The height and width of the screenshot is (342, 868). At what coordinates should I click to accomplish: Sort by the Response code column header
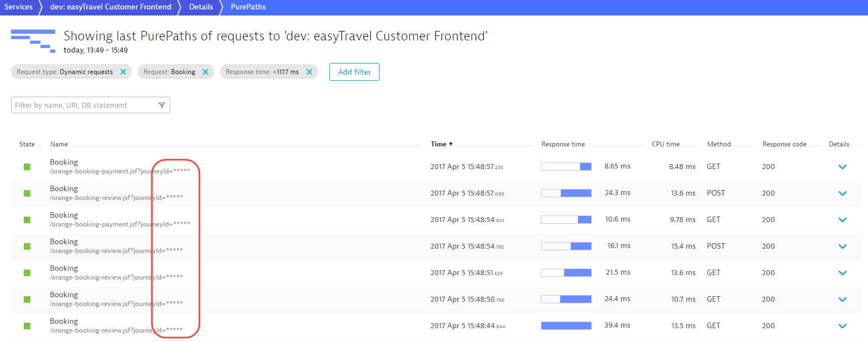point(784,144)
